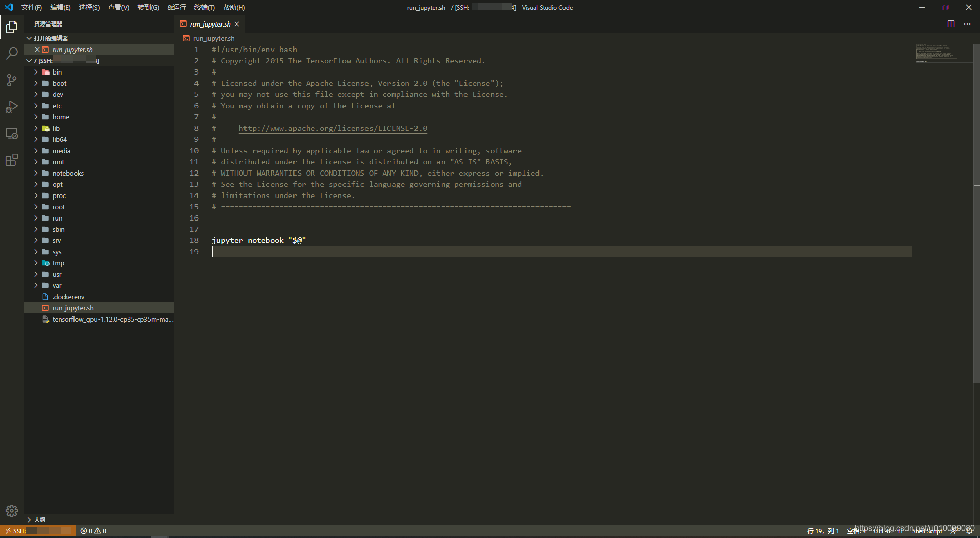
Task: Open the Remote Explorer icon
Action: point(12,134)
